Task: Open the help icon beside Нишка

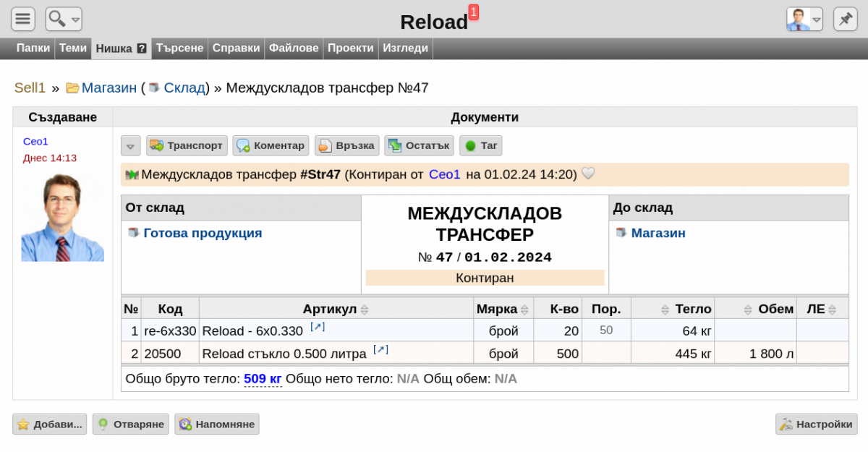Action: [142, 48]
